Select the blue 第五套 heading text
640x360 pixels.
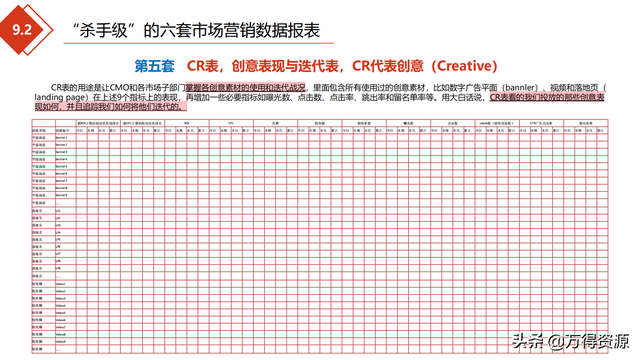[154, 66]
